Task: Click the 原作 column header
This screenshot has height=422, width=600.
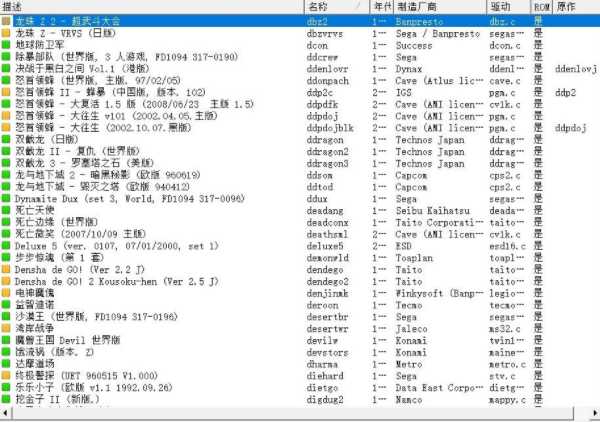Action: pos(576,7)
